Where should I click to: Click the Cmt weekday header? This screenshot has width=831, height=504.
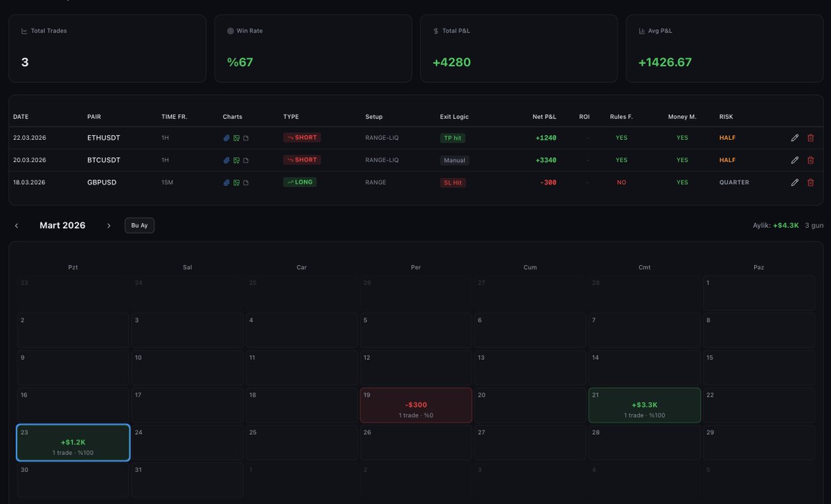(x=645, y=267)
